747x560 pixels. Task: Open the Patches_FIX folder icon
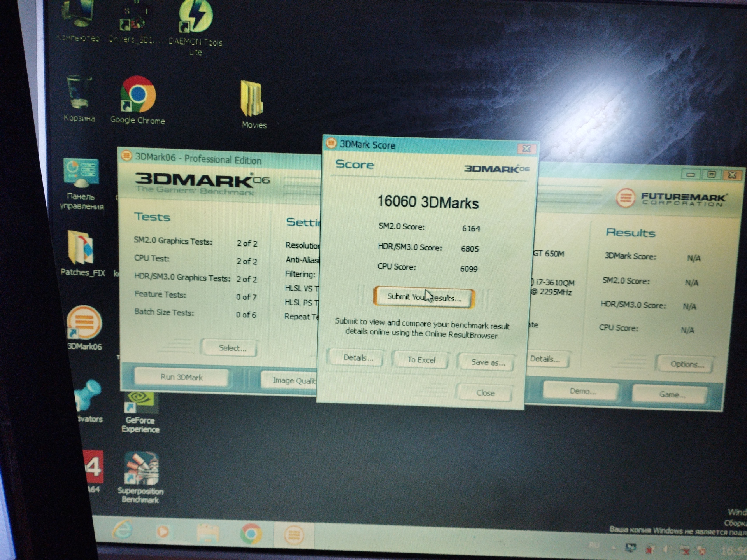(x=82, y=253)
